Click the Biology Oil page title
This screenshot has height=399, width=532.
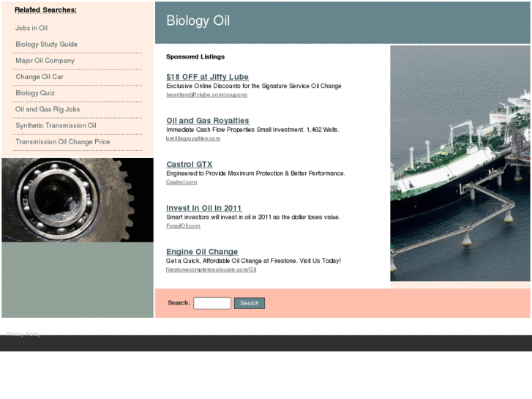click(198, 20)
